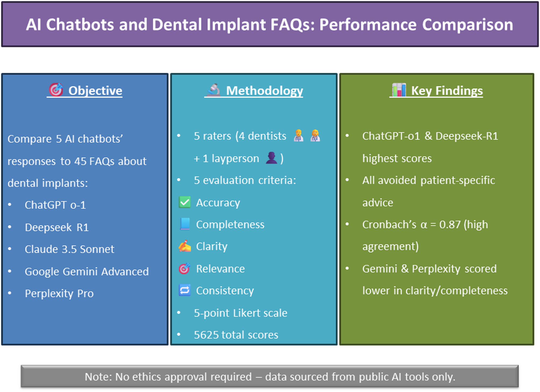The height and width of the screenshot is (392, 540).
Task: Click the Cronbach's α = 0.87 finding
Action: pyautogui.click(x=425, y=224)
